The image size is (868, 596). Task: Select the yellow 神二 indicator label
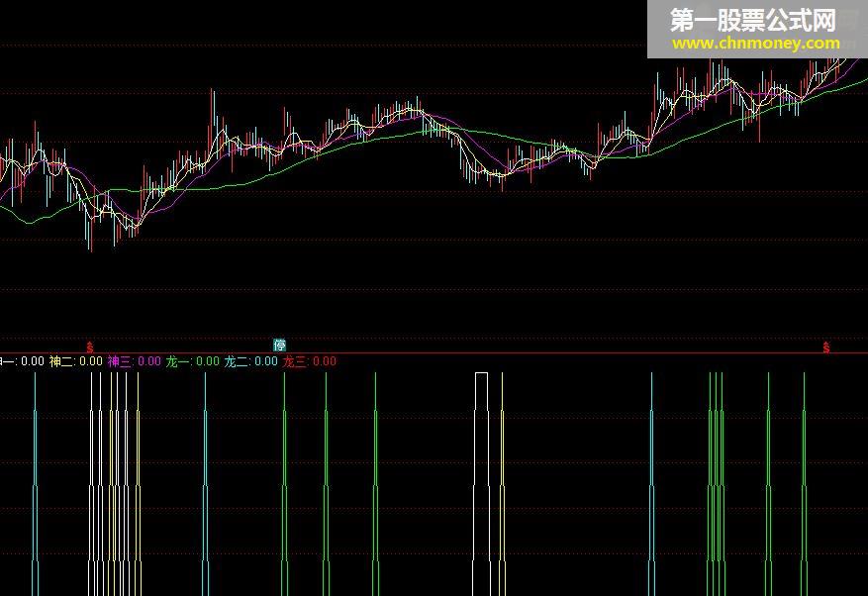[x=76, y=361]
